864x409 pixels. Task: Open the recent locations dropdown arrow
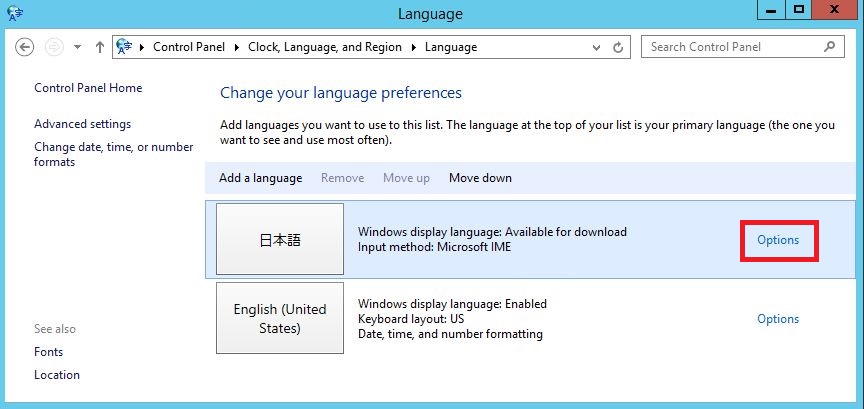(x=77, y=47)
